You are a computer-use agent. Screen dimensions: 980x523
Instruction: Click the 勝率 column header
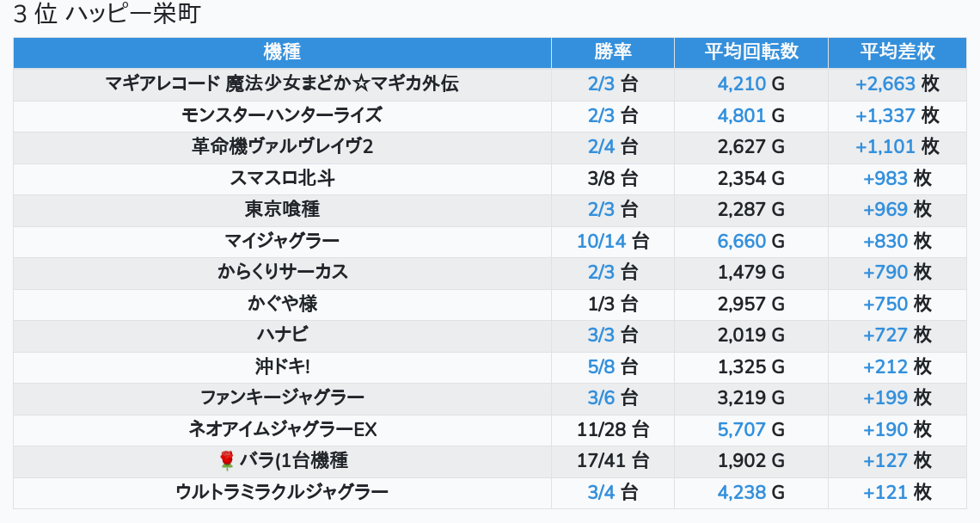point(613,52)
